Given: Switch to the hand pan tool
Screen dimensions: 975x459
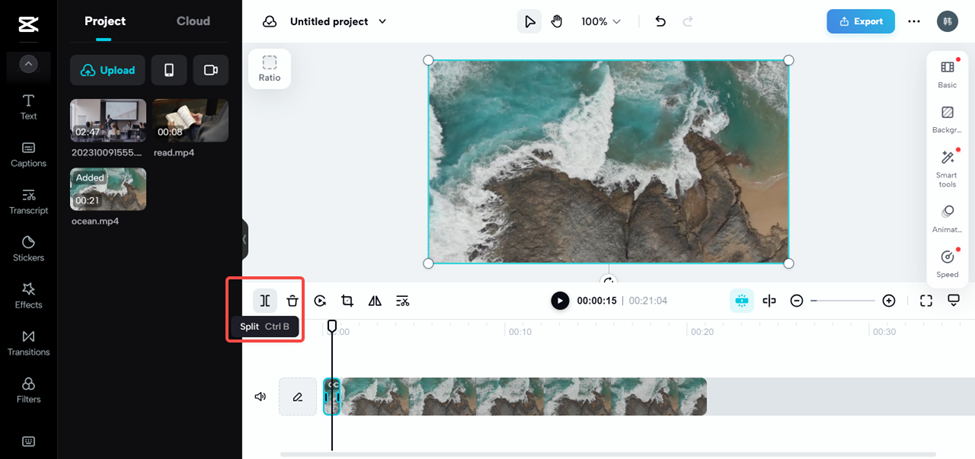Looking at the screenshot, I should pos(557,21).
